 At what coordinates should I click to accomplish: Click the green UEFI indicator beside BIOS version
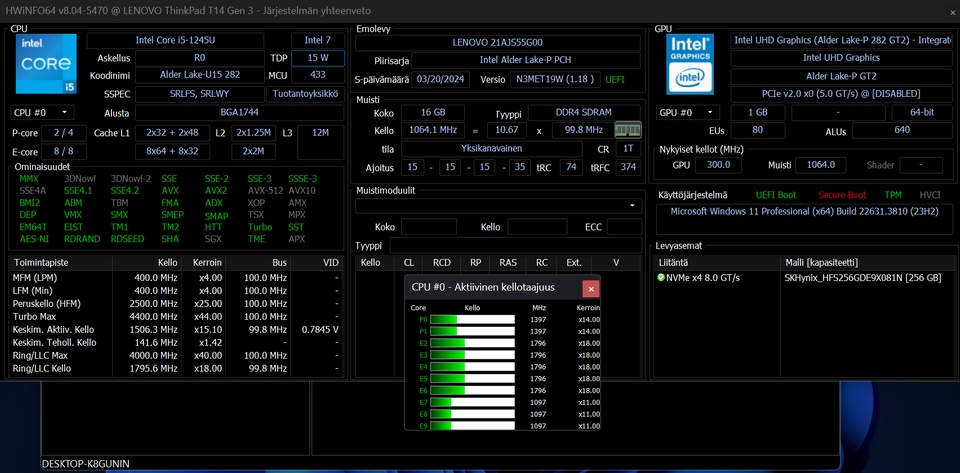click(615, 78)
